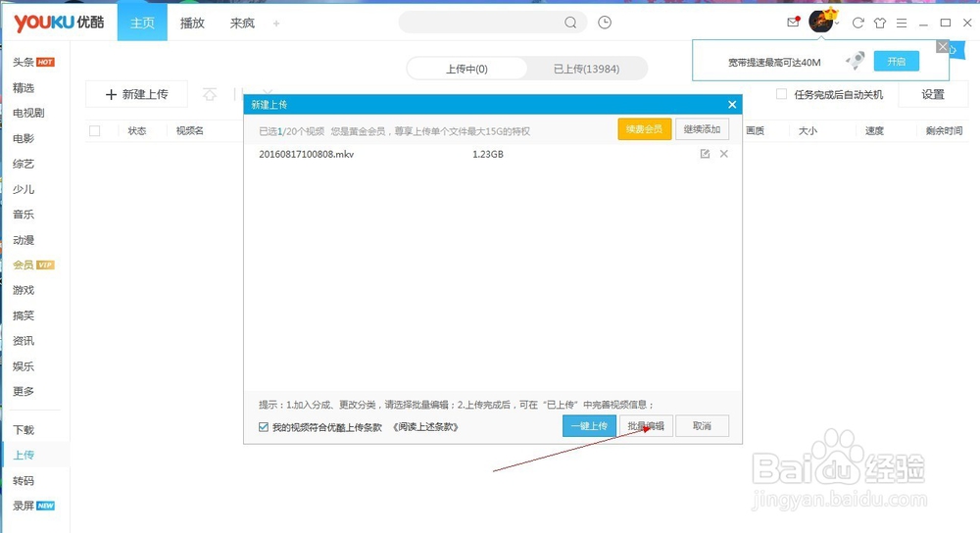980x533 pixels.
Task: Click the 大小 column header
Action: 808,130
